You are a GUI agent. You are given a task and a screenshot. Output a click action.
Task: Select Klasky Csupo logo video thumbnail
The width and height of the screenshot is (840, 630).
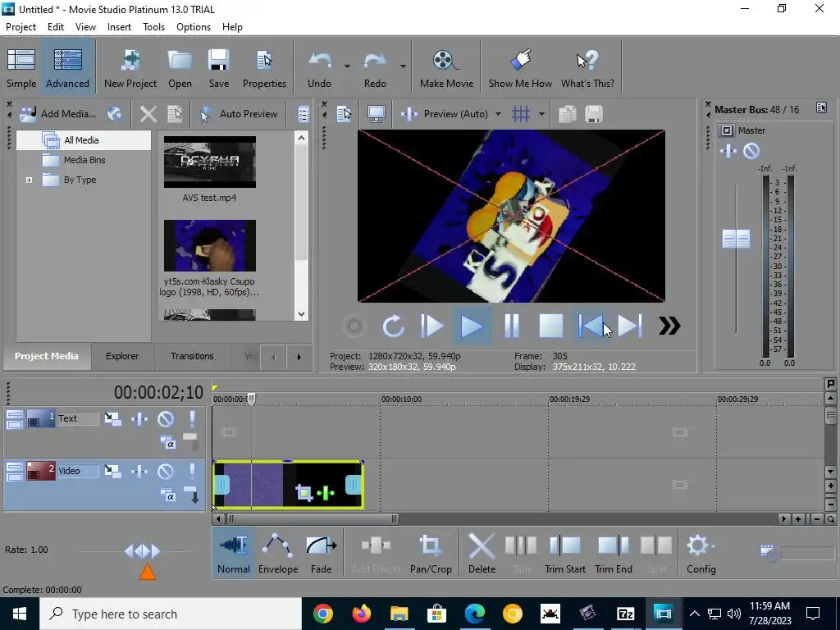pos(209,246)
